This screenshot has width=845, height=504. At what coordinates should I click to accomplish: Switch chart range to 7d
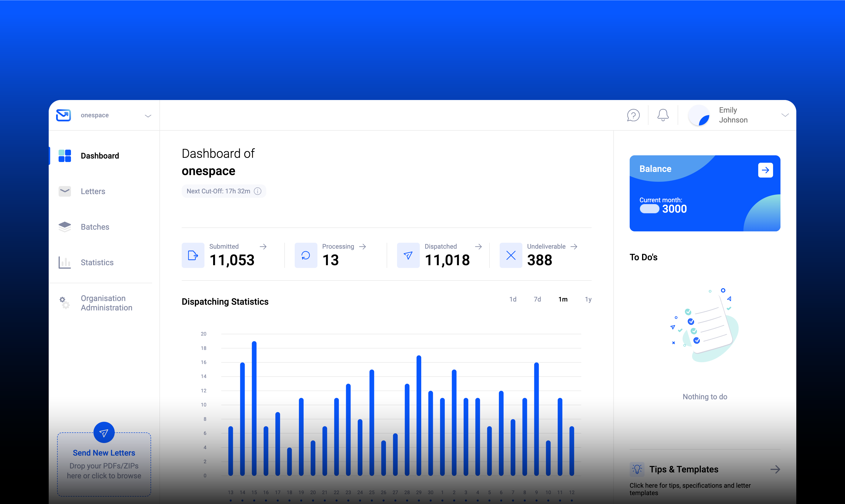click(537, 299)
